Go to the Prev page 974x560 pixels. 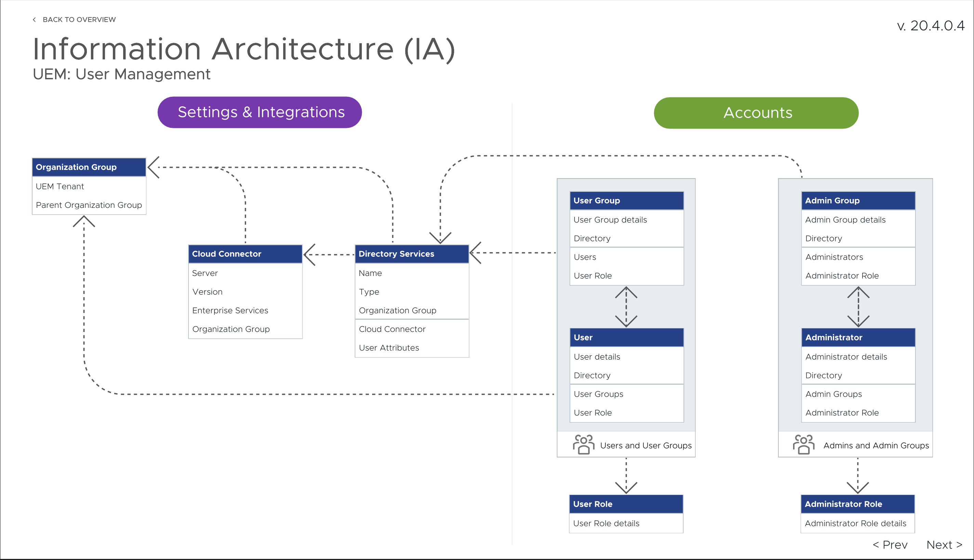pos(890,545)
